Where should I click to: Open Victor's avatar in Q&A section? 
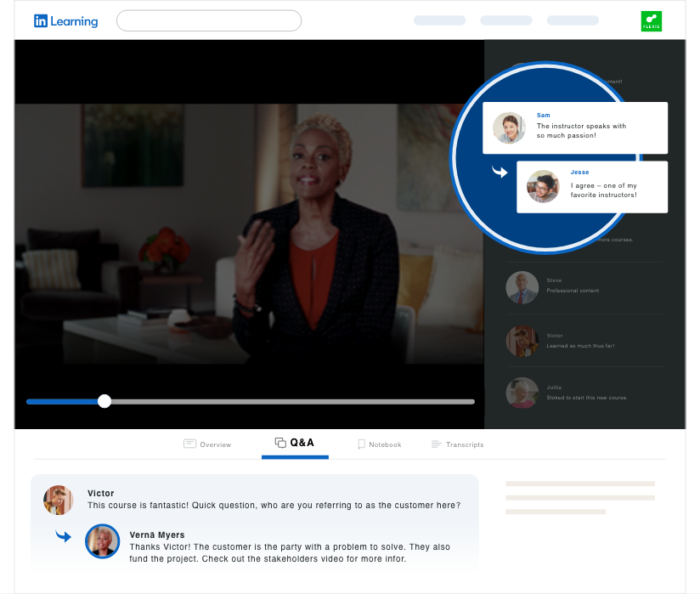pyautogui.click(x=59, y=500)
